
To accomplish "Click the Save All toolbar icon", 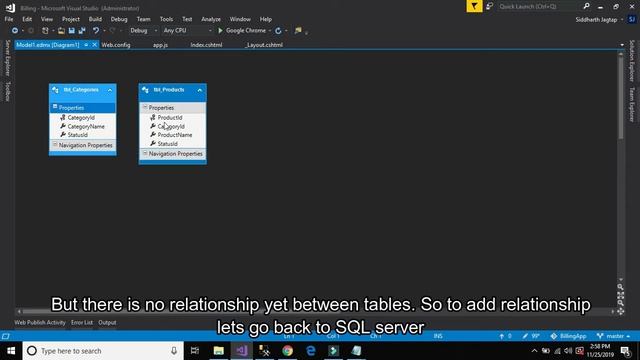I will coord(82,31).
